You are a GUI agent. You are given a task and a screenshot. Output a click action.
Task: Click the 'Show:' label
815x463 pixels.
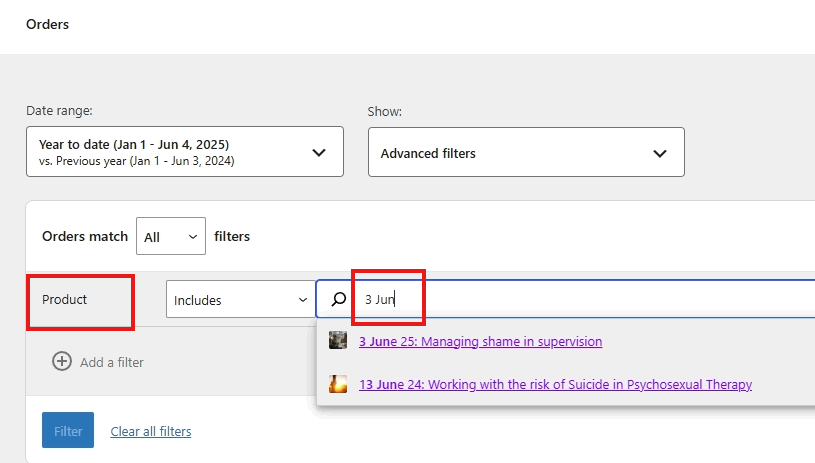385,112
